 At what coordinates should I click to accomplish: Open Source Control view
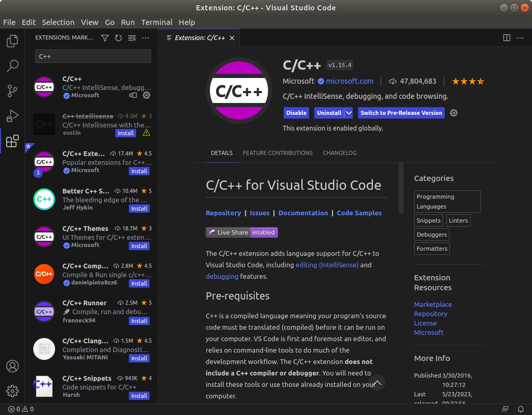12,91
